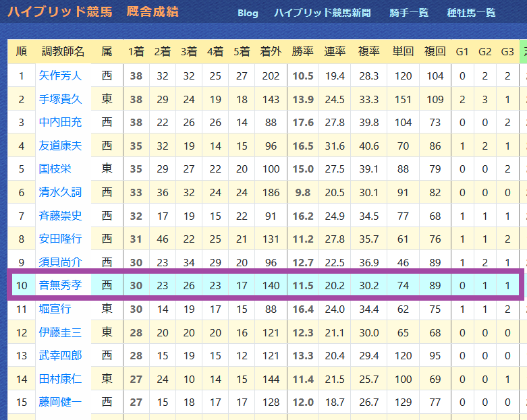This screenshot has width=527, height=420.
Task: Select 複回 value 104 in 矢作芳人 row
Action: click(435, 76)
